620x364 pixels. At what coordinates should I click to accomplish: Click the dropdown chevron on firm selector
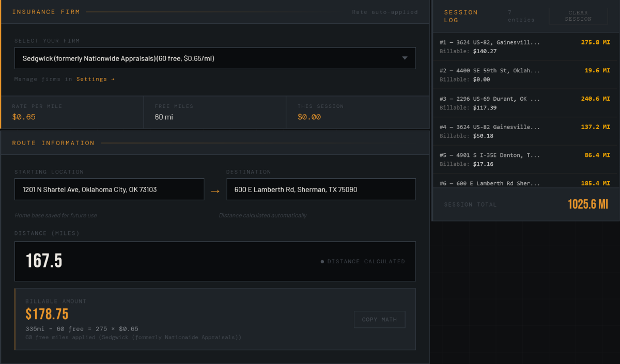tap(405, 58)
